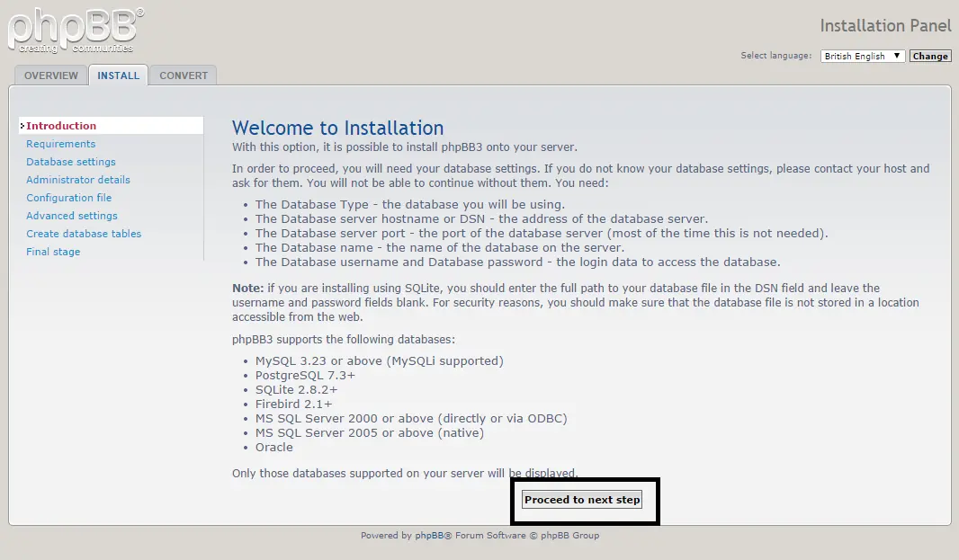Click the 'MS SQL Server 2000 or above' item
The width and height of the screenshot is (959, 560).
(411, 418)
